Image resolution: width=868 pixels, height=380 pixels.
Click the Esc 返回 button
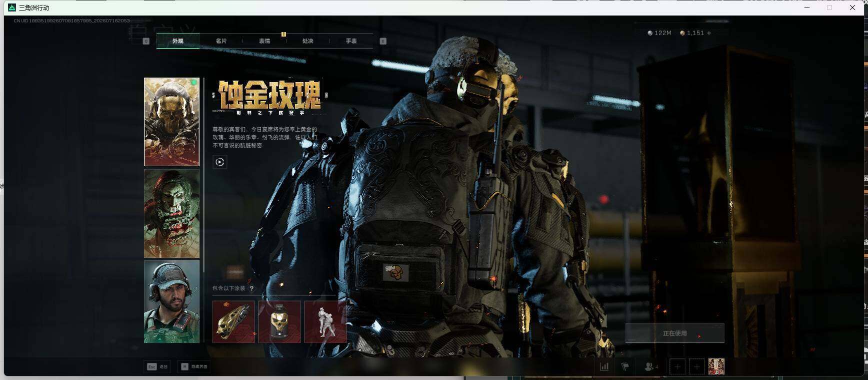tap(157, 366)
